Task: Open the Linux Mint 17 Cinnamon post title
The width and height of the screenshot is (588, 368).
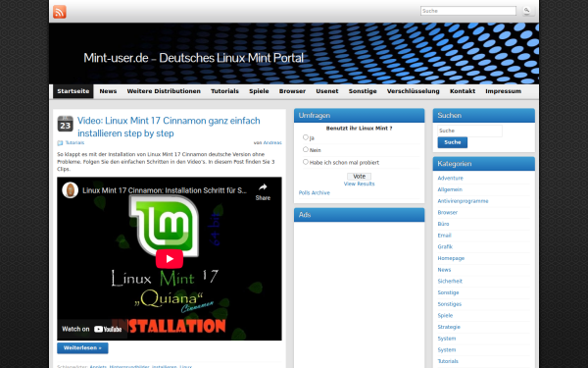Action: [169, 127]
